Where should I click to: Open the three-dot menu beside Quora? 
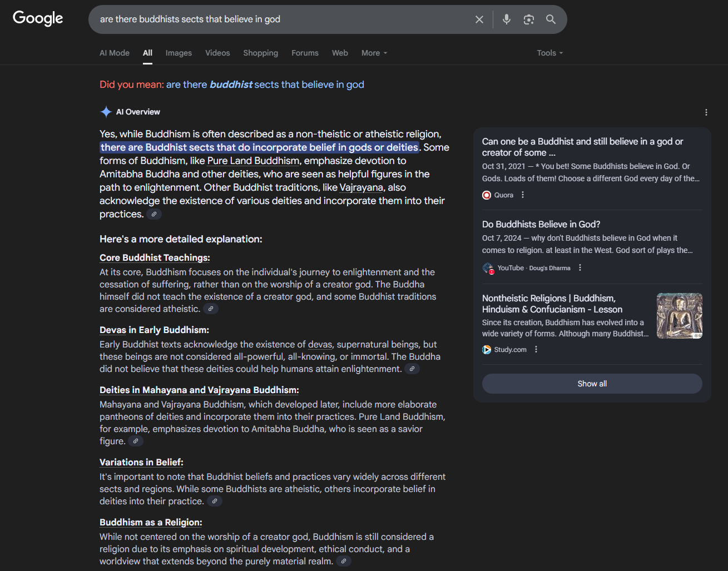pyautogui.click(x=523, y=195)
